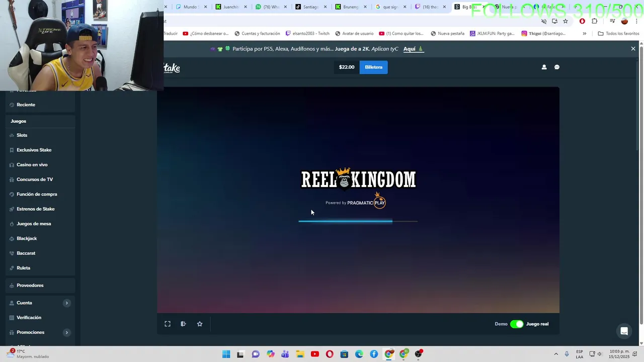Click ESP LAA language indicator
This screenshot has width=644, height=362.
pos(580,354)
